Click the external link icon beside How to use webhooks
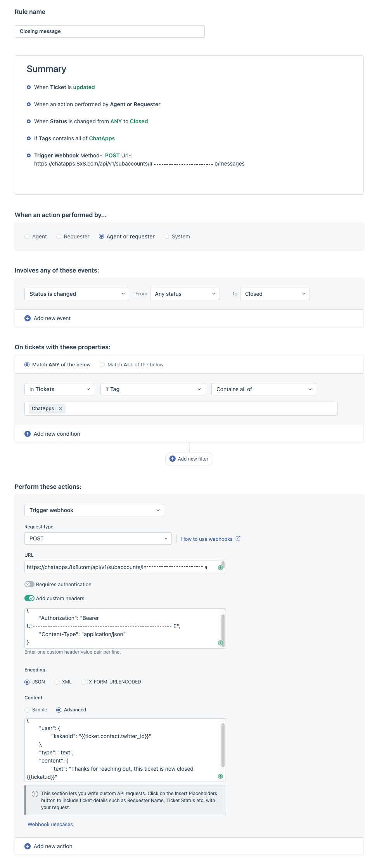The width and height of the screenshot is (377, 868). click(x=238, y=538)
